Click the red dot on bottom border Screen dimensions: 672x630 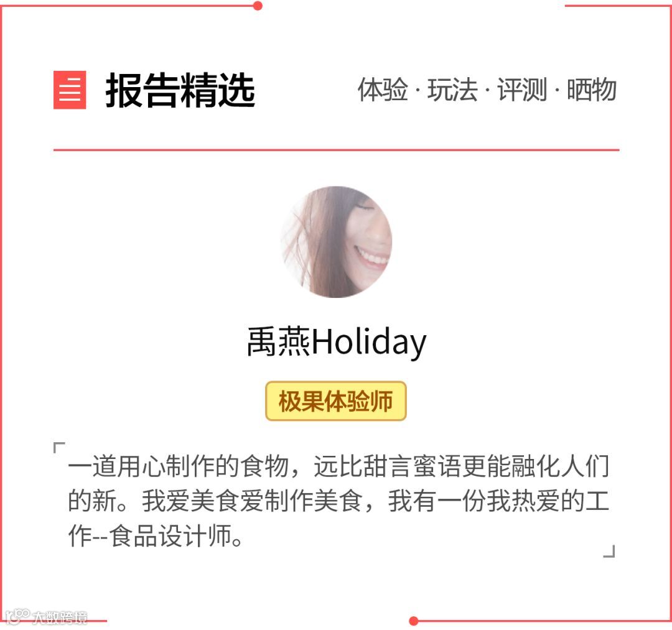[414, 621]
